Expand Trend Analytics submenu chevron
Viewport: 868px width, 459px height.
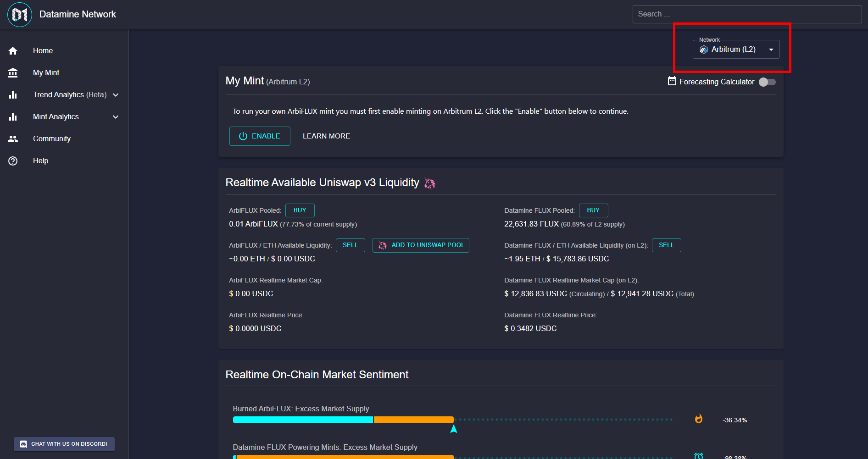[x=116, y=95]
